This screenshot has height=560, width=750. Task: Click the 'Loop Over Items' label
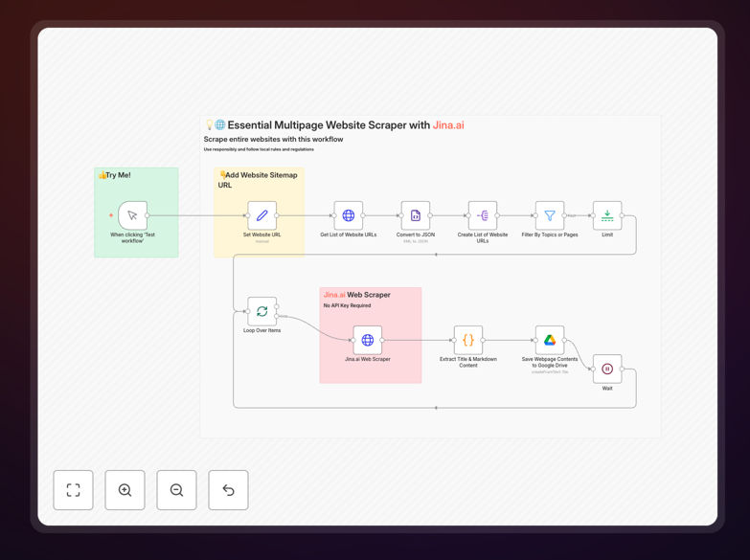coord(262,330)
